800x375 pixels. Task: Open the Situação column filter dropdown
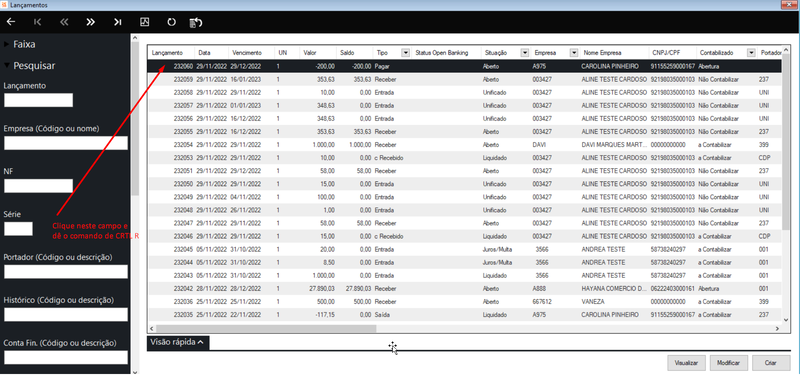(524, 53)
